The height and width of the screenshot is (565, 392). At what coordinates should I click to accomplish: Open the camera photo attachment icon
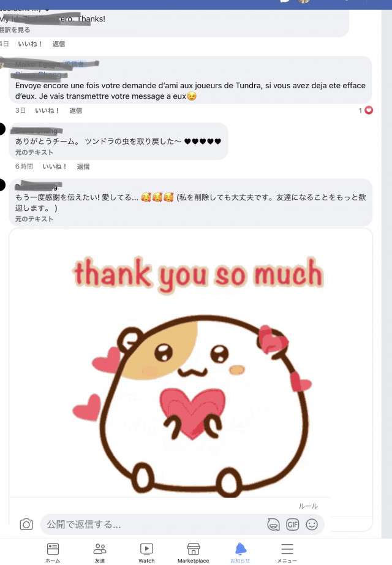26,525
